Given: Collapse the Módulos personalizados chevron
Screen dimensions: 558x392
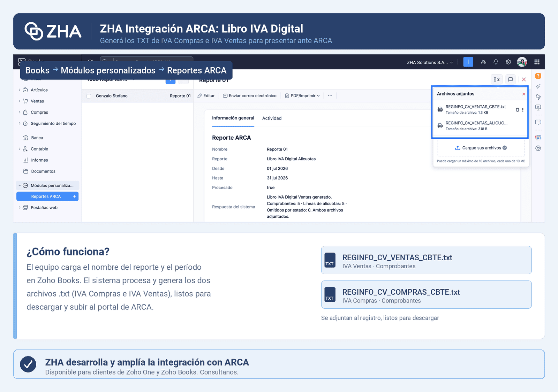Looking at the screenshot, I should [20, 185].
